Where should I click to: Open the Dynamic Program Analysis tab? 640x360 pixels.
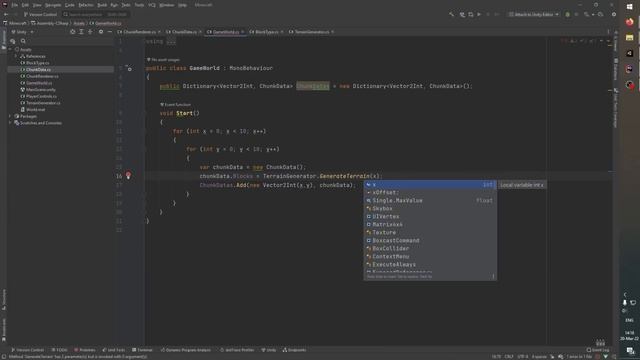pyautogui.click(x=186, y=350)
